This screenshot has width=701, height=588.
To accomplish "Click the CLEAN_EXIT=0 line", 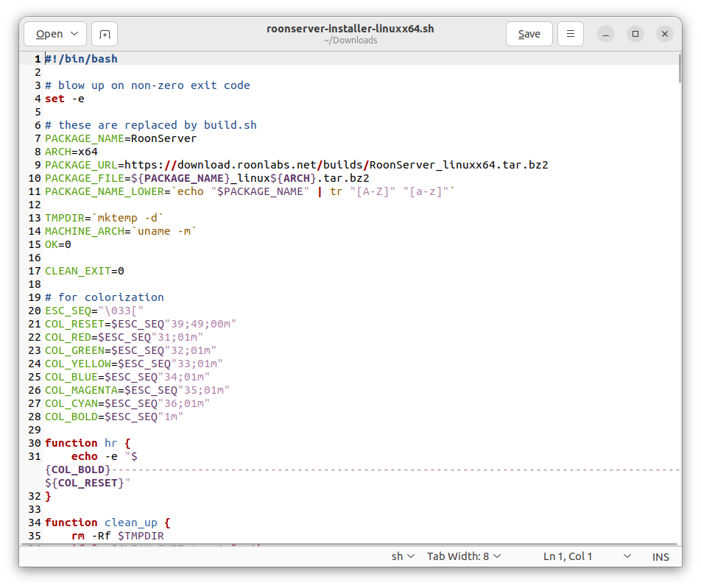I will click(85, 271).
